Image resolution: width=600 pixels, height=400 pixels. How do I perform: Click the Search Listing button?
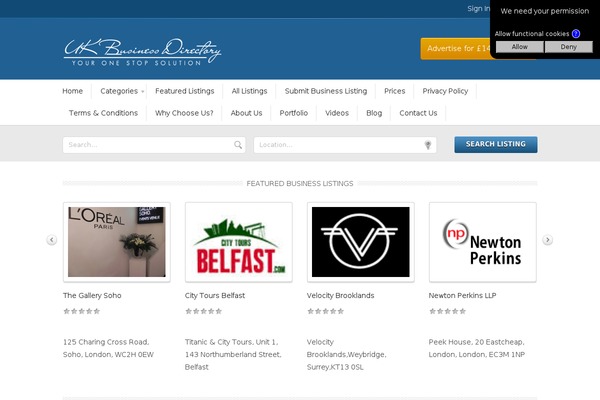point(496,144)
